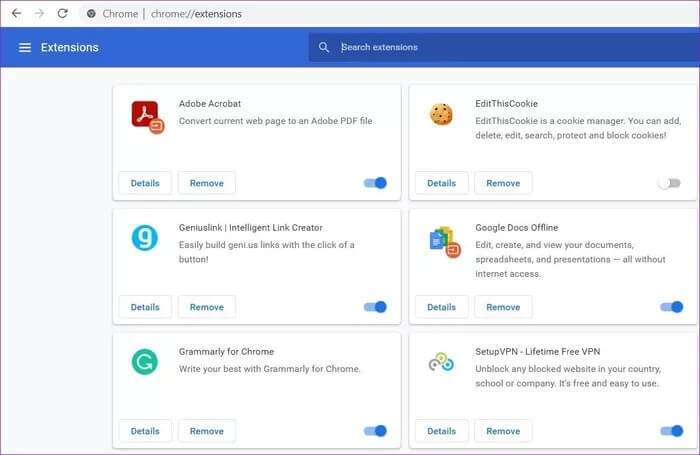Turn off the SetupVPN toggle
Image resolution: width=700 pixels, height=455 pixels.
click(672, 431)
